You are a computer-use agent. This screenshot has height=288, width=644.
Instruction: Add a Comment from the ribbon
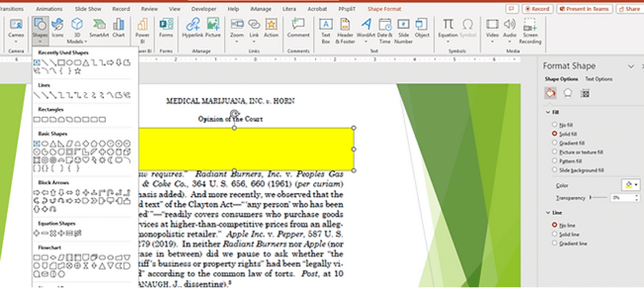pyautogui.click(x=298, y=28)
